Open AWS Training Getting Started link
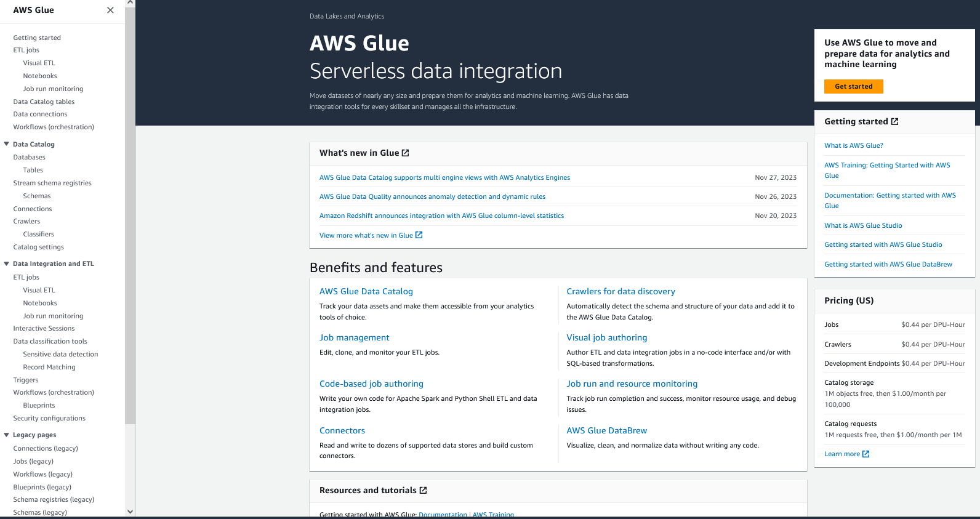 coord(887,170)
